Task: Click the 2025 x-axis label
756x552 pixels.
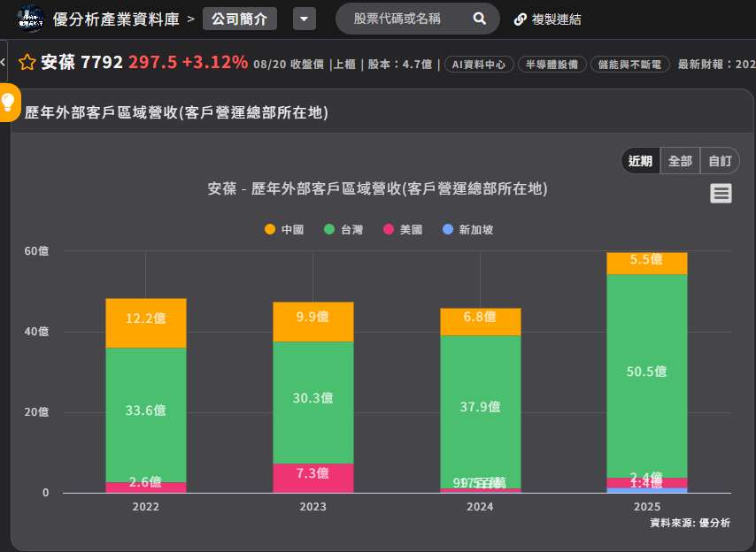Action: pyautogui.click(x=646, y=507)
